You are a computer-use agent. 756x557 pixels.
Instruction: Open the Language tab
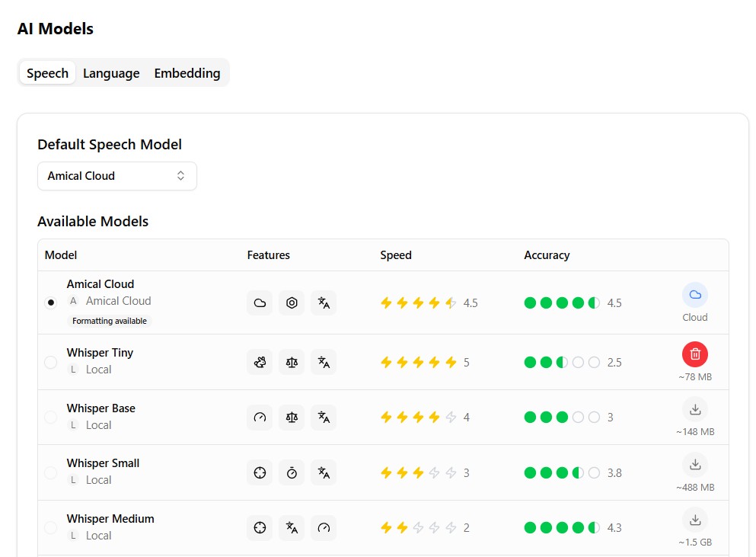pyautogui.click(x=111, y=73)
